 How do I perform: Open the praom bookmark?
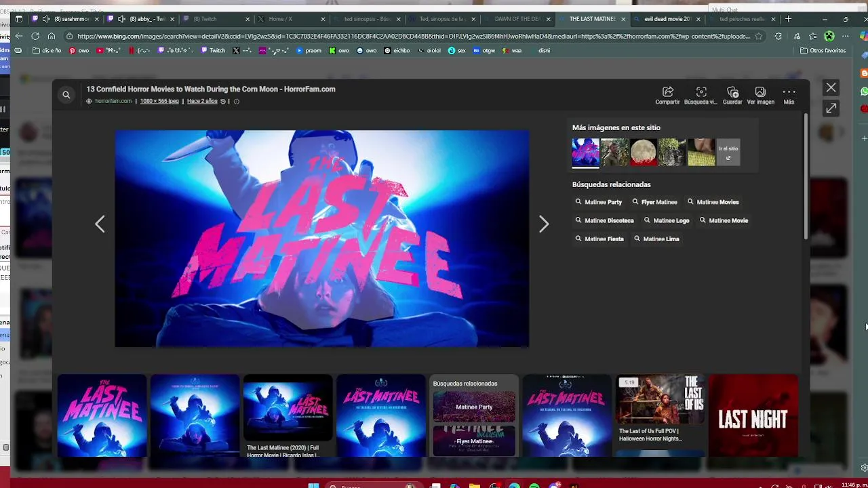tap(309, 50)
